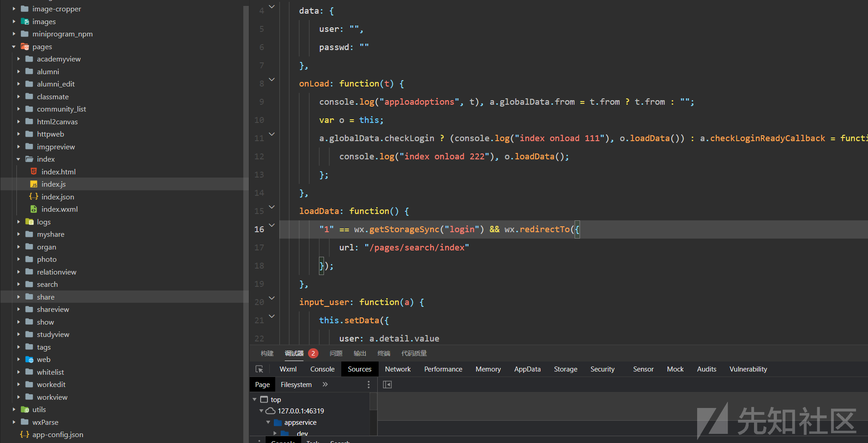Screen dimensions: 868x443
Task: Select app-config.json in the file tree
Action: (57, 435)
